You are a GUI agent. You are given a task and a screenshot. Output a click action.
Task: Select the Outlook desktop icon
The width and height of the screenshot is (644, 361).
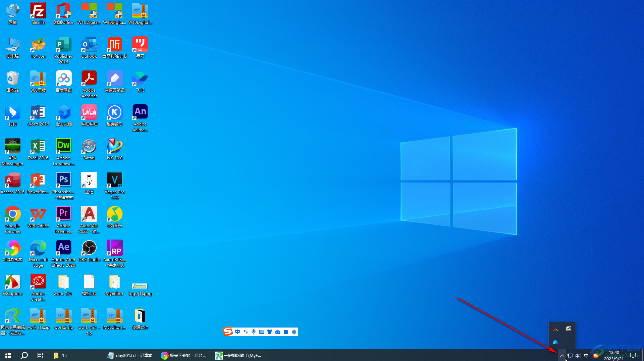[x=89, y=48]
